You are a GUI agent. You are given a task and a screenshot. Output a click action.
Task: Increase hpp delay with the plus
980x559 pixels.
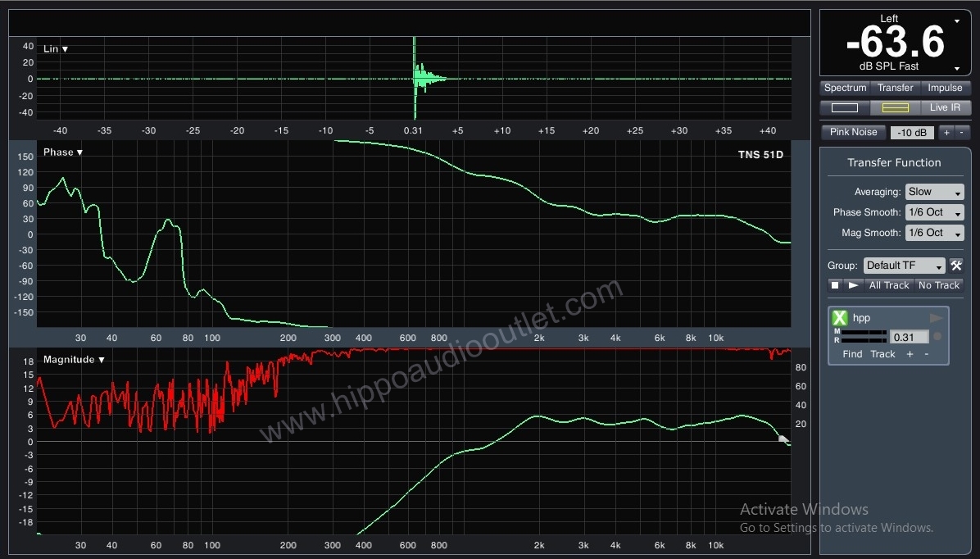pyautogui.click(x=910, y=354)
